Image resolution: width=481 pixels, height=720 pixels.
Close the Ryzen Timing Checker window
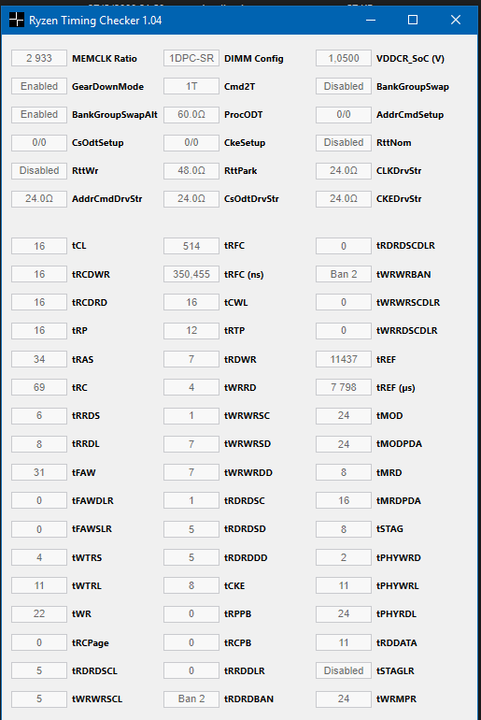click(455, 20)
